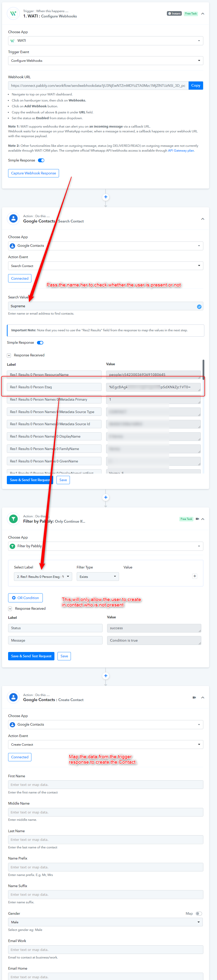Click the Free Task badge in WATI header
The image size is (217, 980).
(191, 14)
